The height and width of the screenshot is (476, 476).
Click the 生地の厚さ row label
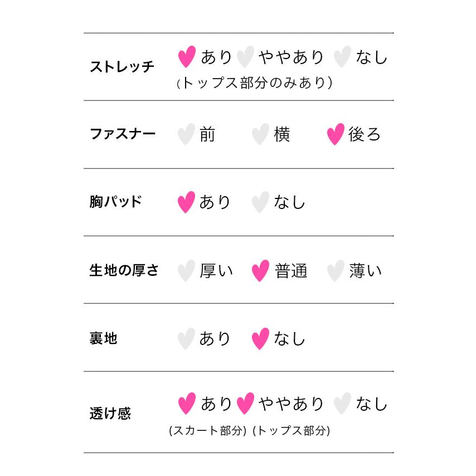124,271
